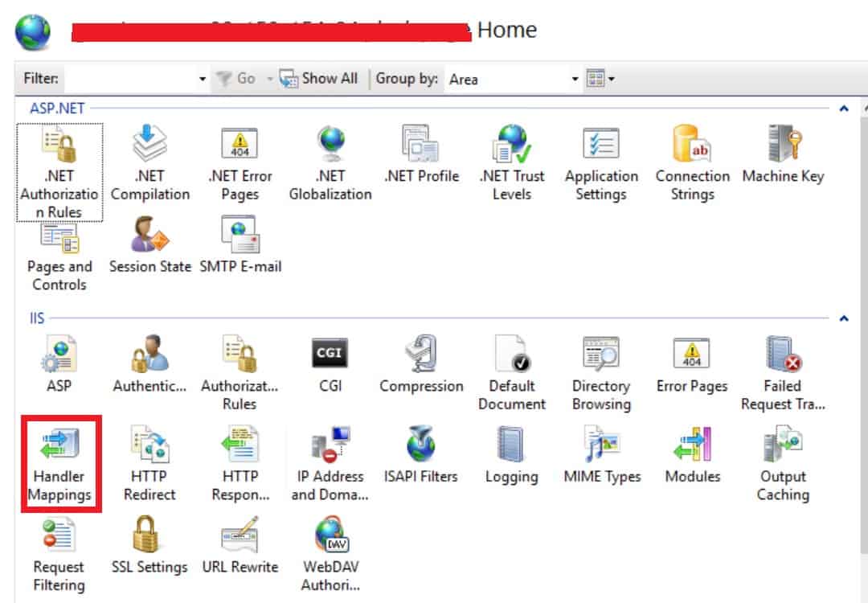This screenshot has height=603, width=868.
Task: Open the Compression feature
Action: pos(421,363)
